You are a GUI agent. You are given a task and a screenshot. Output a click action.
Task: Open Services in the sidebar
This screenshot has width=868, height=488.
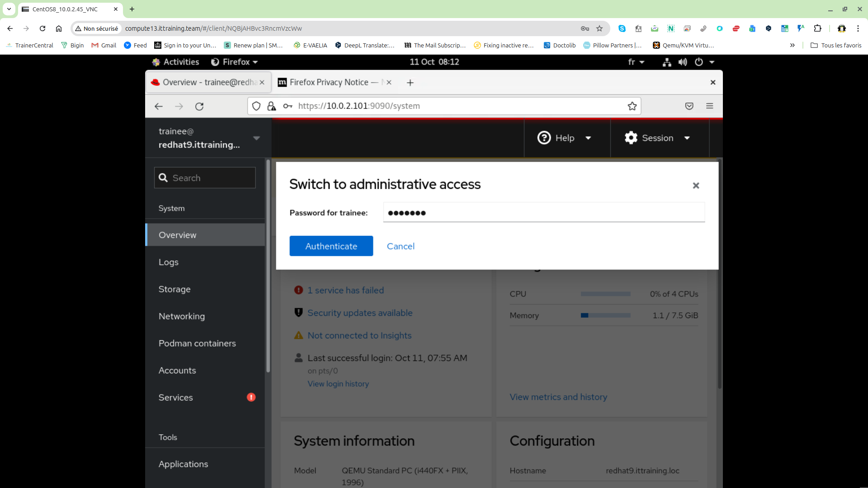pyautogui.click(x=205, y=398)
